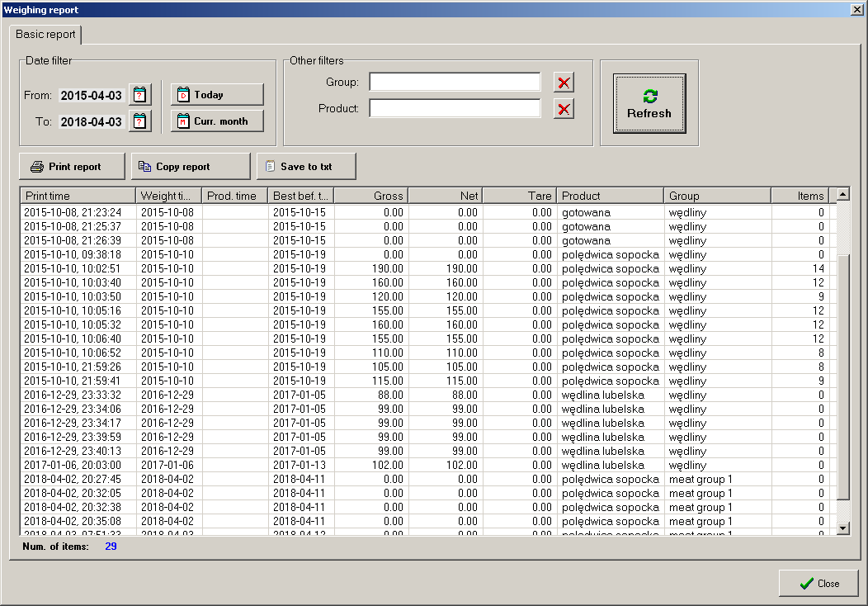Set date filter to Curr. month
868x606 pixels.
point(217,121)
